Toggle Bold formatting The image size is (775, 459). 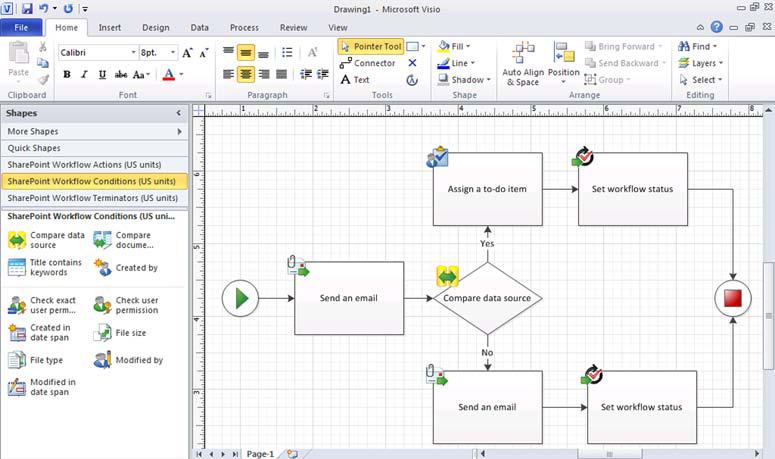pyautogui.click(x=67, y=74)
